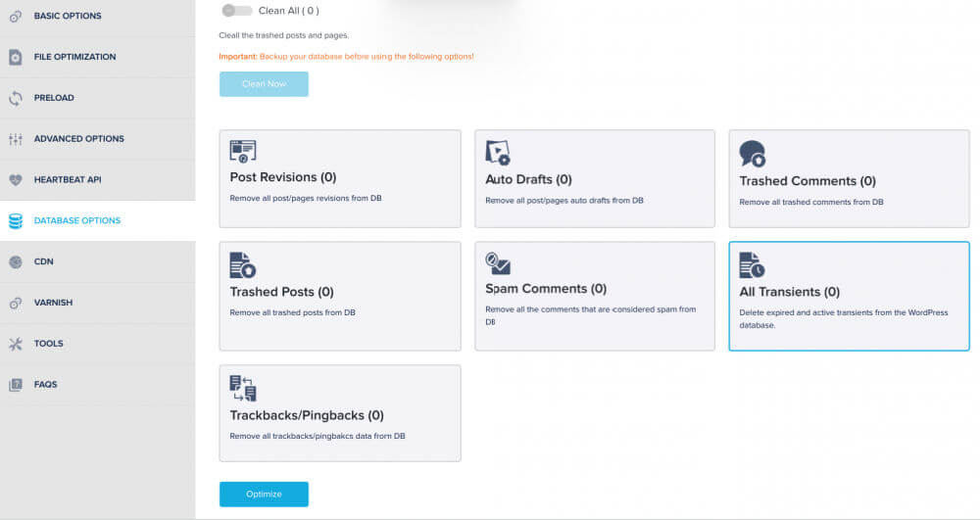
Task: Click the CDN globe icon
Action: click(x=16, y=261)
